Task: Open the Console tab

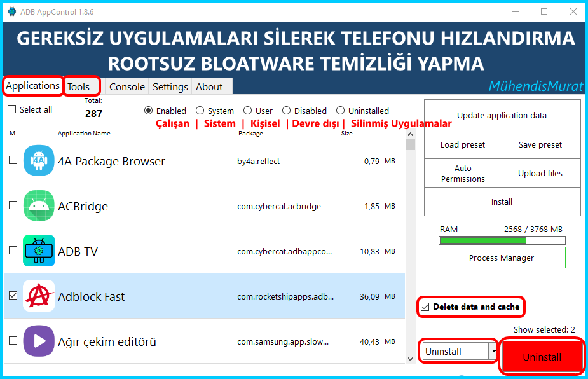Action: point(127,86)
